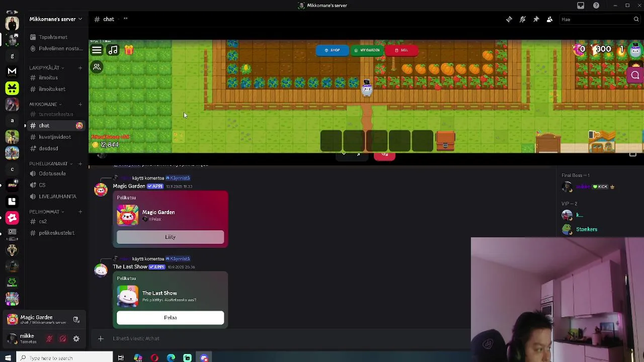
Task: Click the blue SHOP button
Action: [332, 50]
